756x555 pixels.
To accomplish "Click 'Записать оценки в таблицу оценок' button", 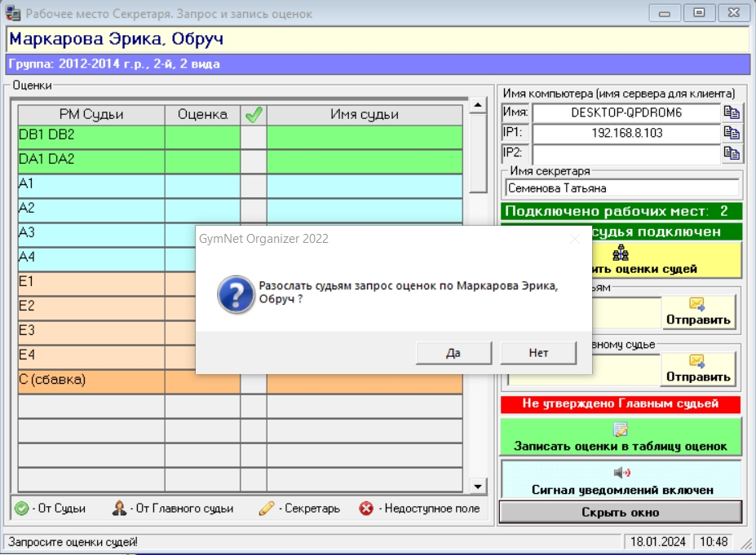I will (x=621, y=438).
